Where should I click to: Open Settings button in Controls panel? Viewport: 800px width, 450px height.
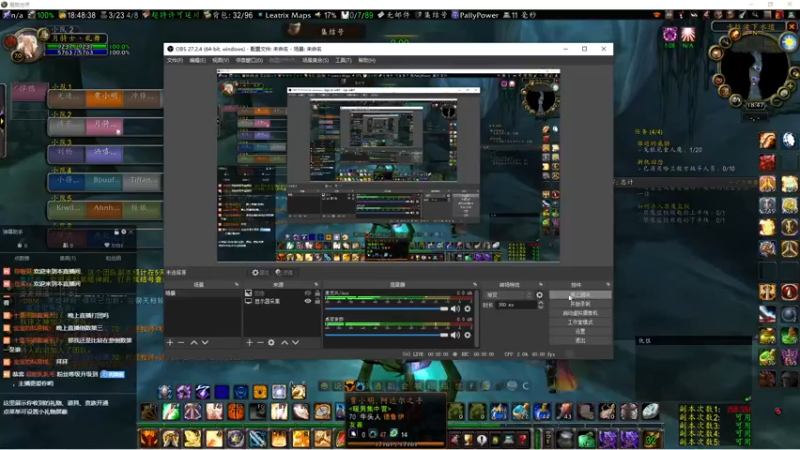tap(580, 332)
